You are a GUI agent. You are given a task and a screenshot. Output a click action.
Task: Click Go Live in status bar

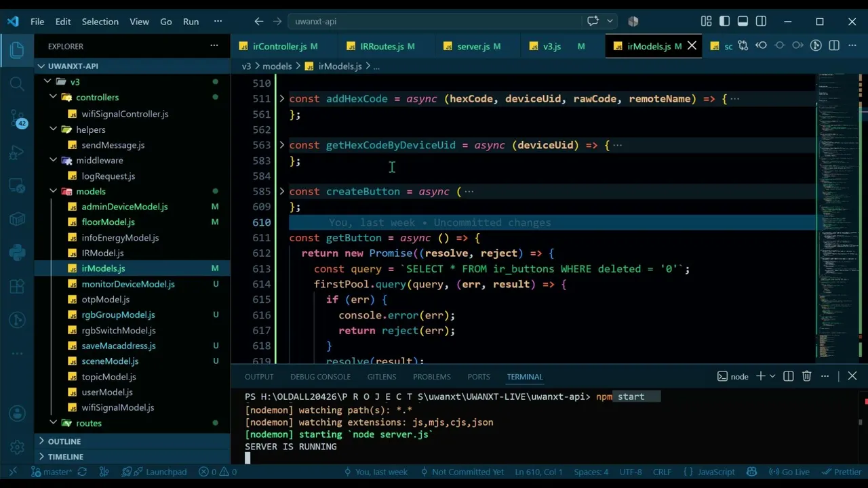[789, 472]
